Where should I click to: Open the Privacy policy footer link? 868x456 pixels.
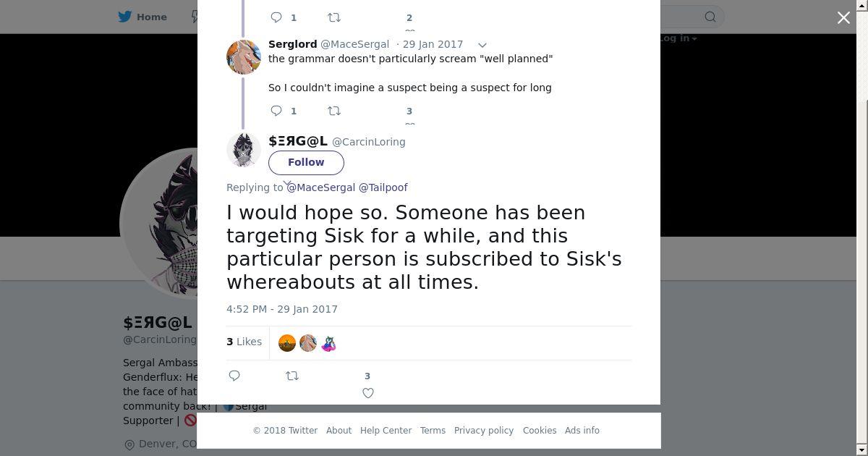click(x=483, y=430)
